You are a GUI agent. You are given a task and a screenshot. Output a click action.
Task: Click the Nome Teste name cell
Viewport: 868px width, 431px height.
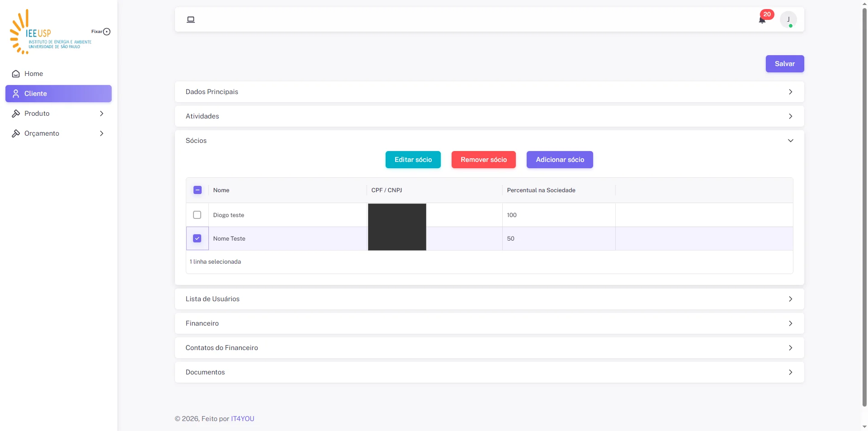(x=288, y=238)
